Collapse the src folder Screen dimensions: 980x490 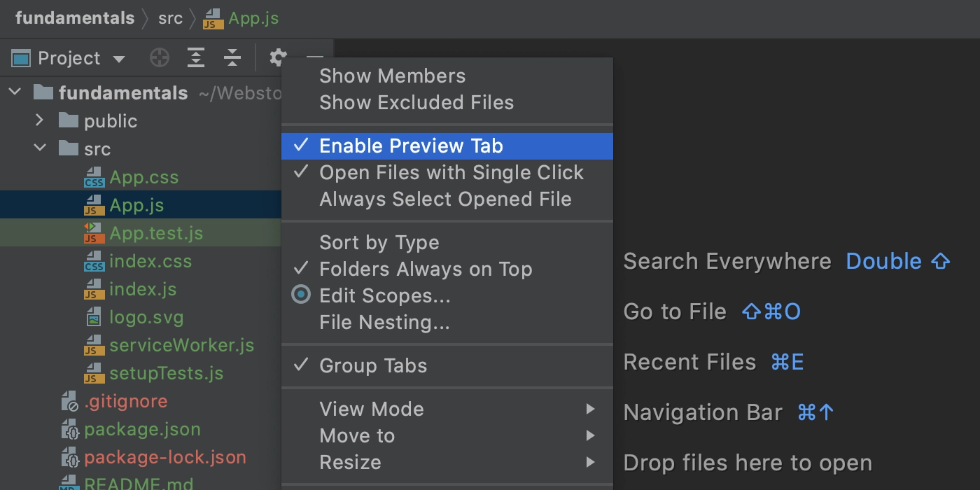[40, 148]
